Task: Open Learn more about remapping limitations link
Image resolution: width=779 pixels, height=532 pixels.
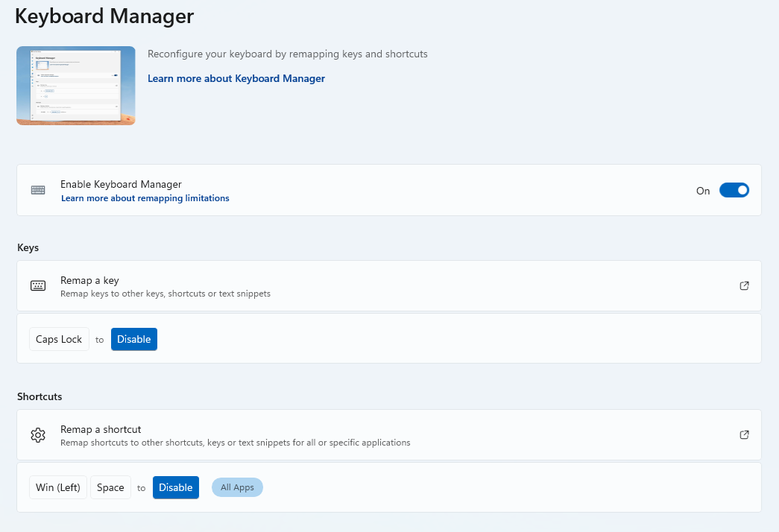Action: (x=145, y=198)
